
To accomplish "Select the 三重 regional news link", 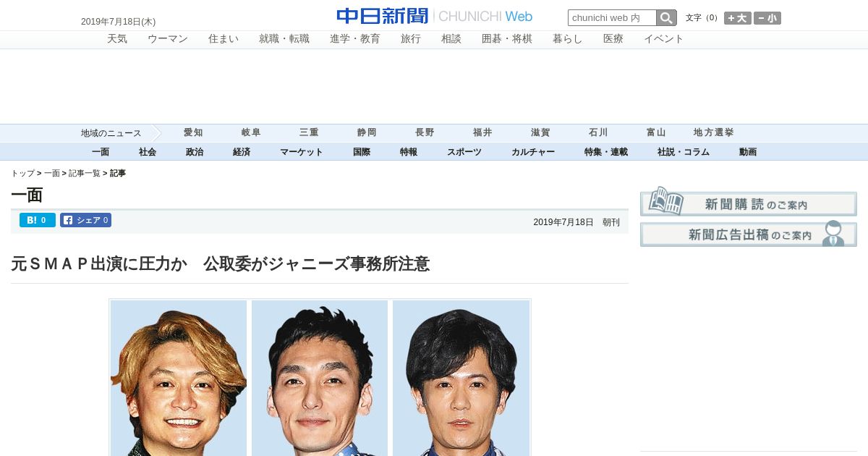I will coord(309,132).
